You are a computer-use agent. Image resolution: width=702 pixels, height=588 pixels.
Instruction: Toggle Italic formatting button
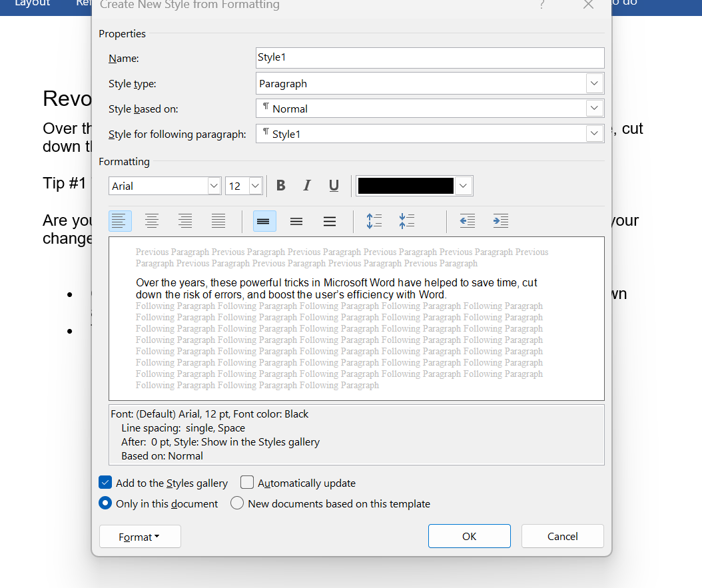coord(306,185)
